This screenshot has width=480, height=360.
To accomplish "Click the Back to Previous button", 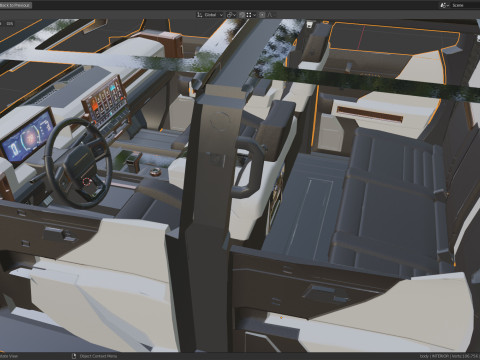I will [x=15, y=5].
